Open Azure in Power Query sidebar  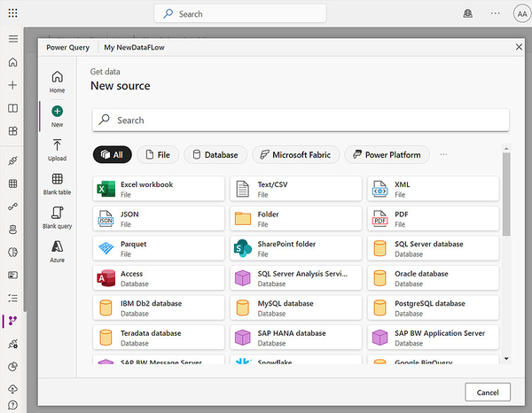click(57, 252)
